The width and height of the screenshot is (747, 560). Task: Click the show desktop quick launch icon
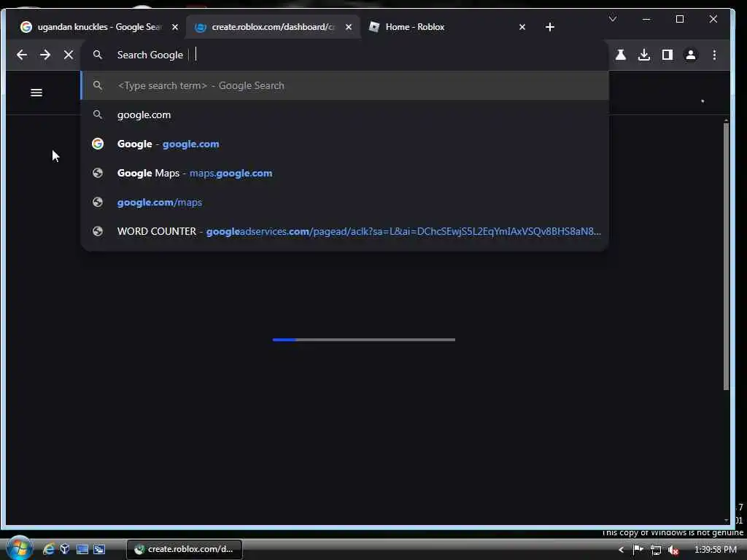pyautogui.click(x=82, y=549)
